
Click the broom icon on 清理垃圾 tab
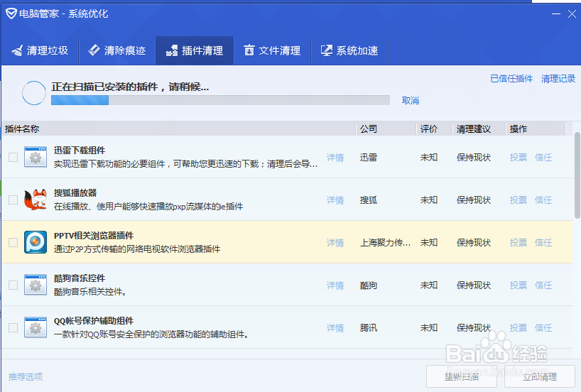click(18, 50)
